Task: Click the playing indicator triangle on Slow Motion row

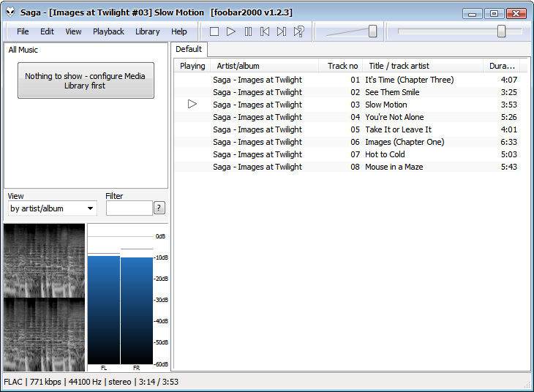Action: tap(192, 104)
